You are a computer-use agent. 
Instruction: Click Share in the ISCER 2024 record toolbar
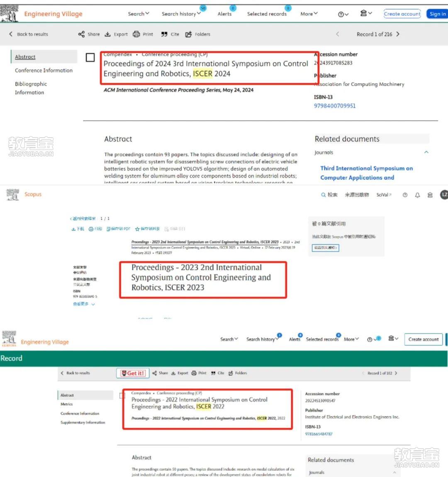click(x=89, y=34)
